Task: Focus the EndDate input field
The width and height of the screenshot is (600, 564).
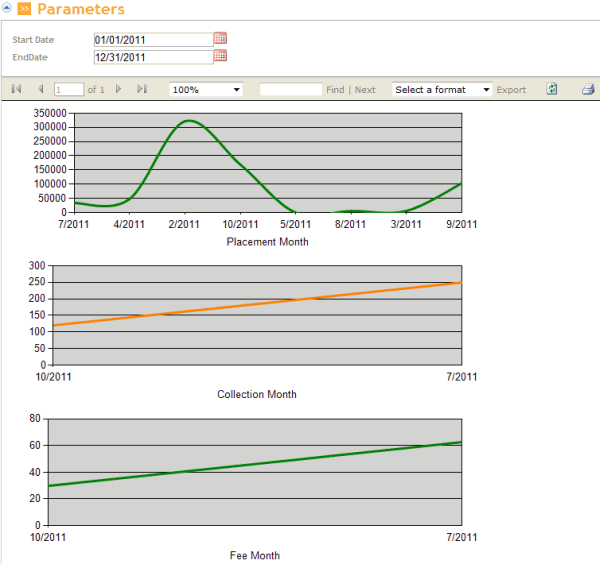Action: 152,57
